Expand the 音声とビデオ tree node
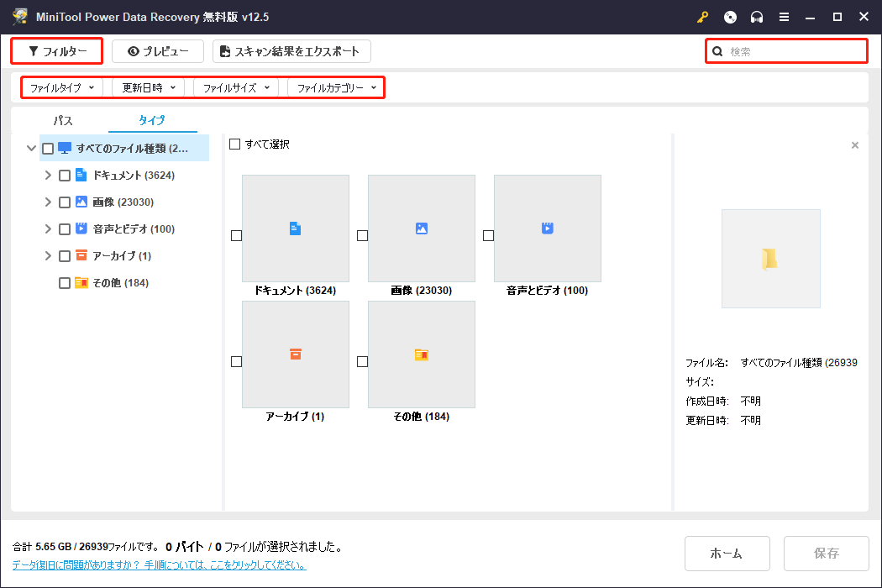Viewport: 882px width, 588px height. tap(48, 229)
